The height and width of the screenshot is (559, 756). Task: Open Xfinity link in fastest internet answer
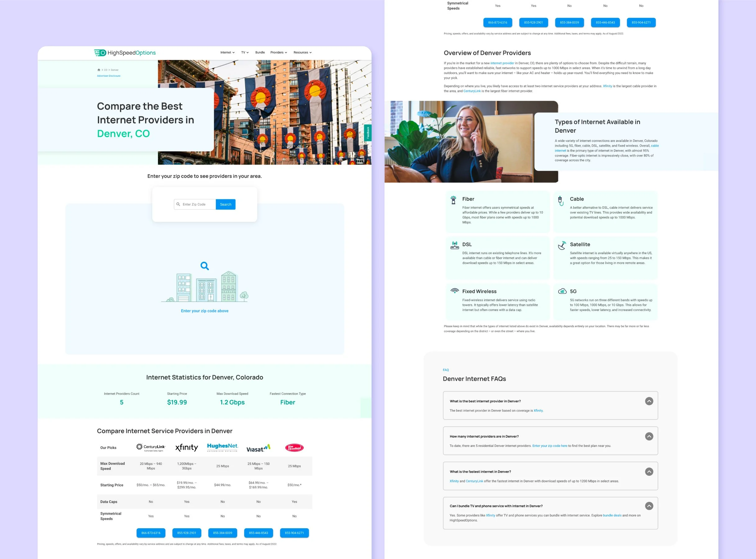(454, 481)
